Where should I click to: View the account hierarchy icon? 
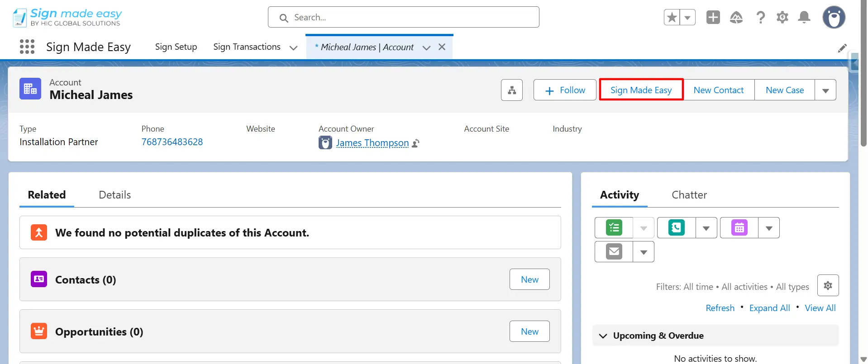pos(512,90)
